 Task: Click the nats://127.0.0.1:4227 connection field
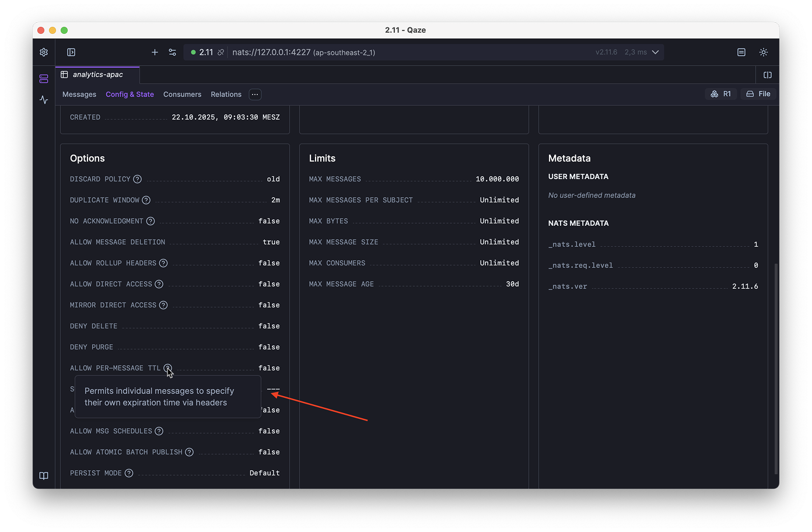click(292, 52)
